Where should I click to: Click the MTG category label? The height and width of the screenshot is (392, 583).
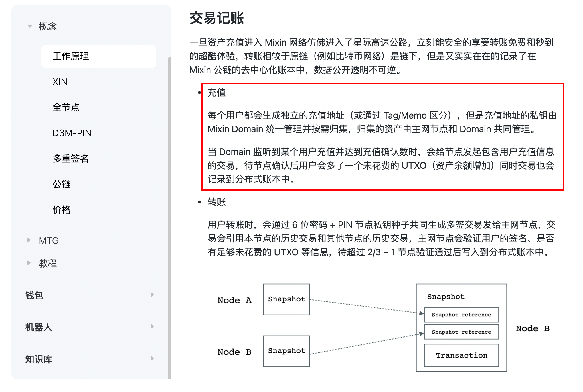tap(49, 241)
